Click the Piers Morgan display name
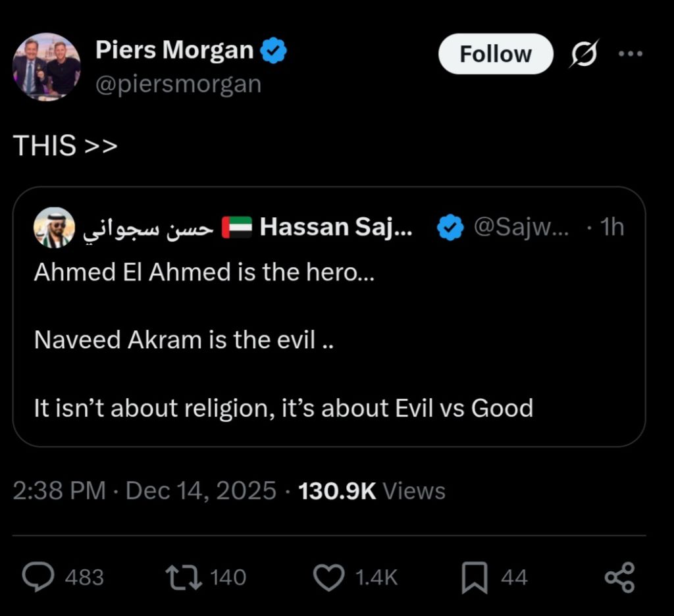The width and height of the screenshot is (674, 616). 174,50
